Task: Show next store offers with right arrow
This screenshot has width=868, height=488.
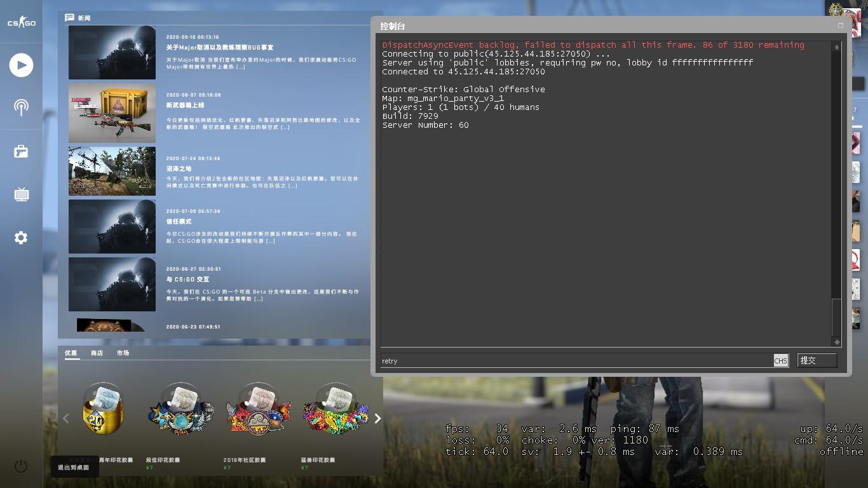Action: pyautogui.click(x=377, y=418)
